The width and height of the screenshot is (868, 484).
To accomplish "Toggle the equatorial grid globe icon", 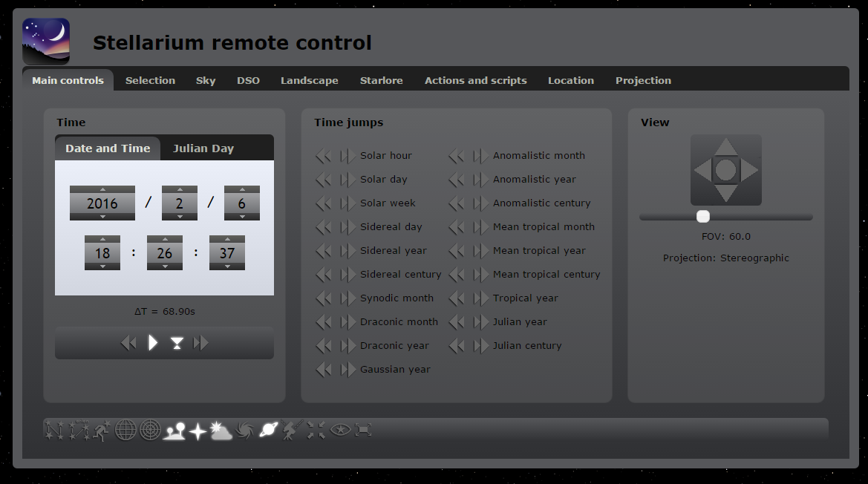I will [x=125, y=430].
